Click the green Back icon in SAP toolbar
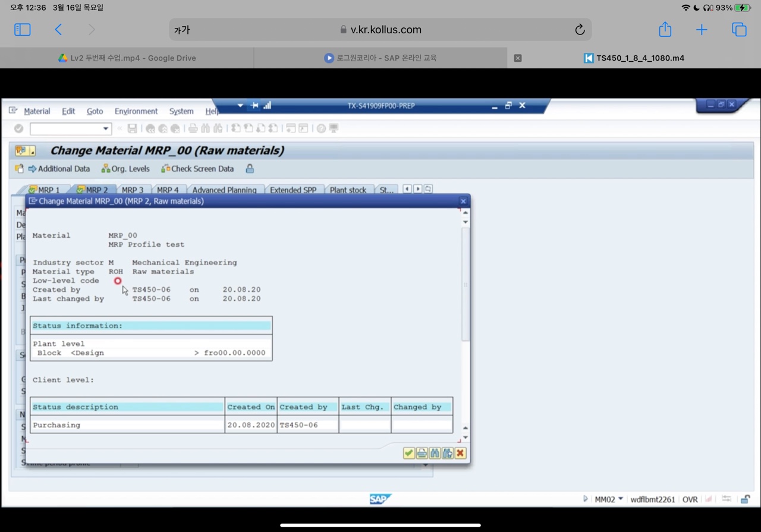 click(150, 128)
